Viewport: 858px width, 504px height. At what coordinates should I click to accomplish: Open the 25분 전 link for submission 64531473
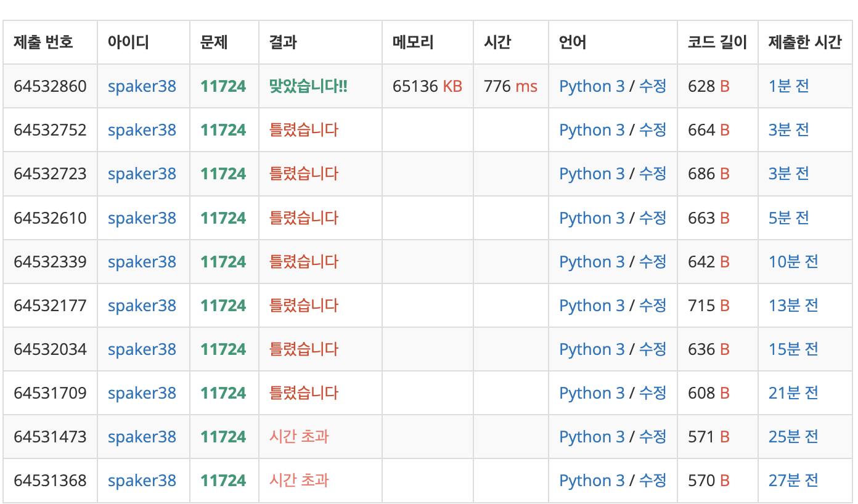(793, 436)
